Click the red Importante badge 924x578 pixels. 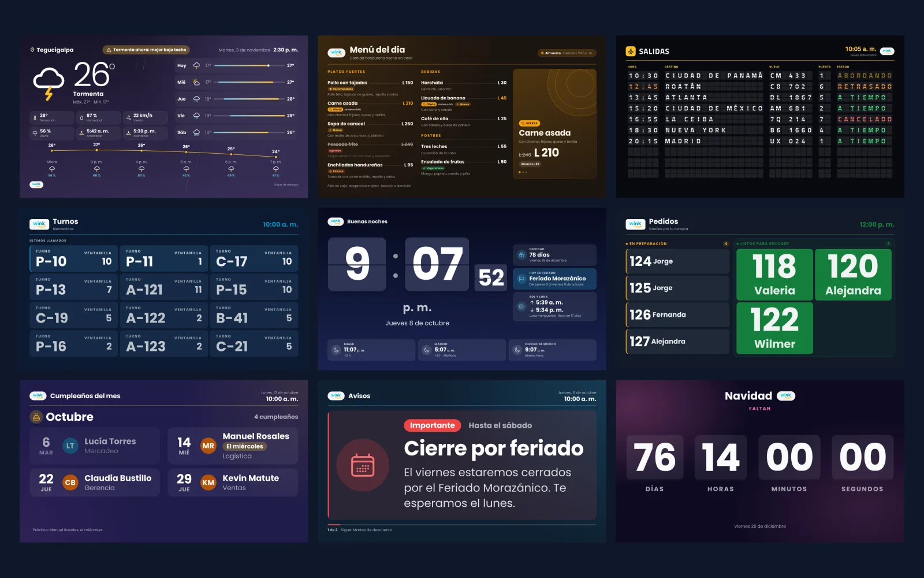[x=433, y=425]
